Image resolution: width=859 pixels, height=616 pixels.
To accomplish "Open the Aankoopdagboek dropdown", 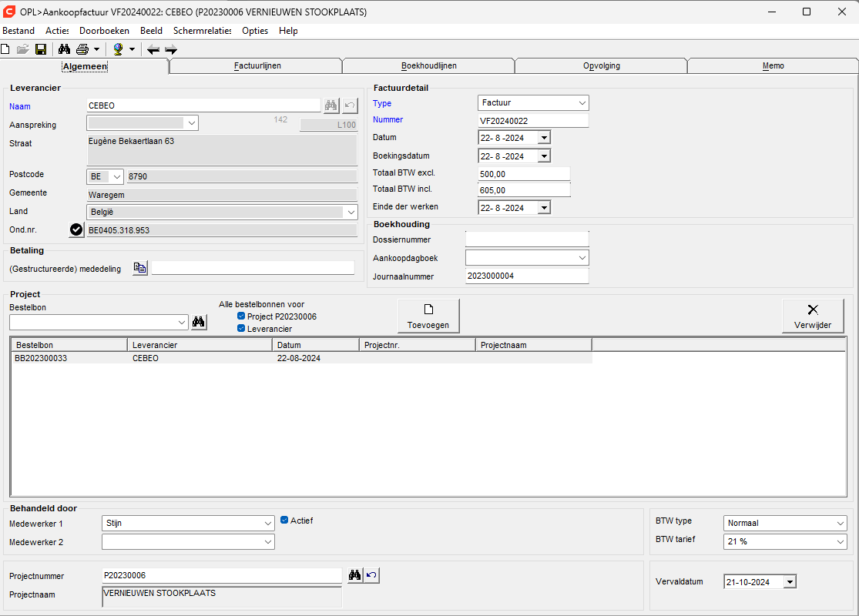I will (582, 257).
